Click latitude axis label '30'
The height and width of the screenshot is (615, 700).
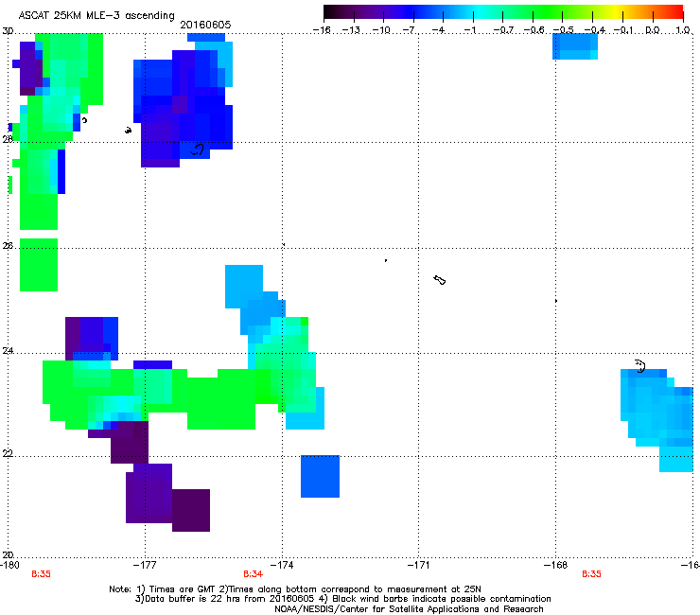tap(8, 31)
